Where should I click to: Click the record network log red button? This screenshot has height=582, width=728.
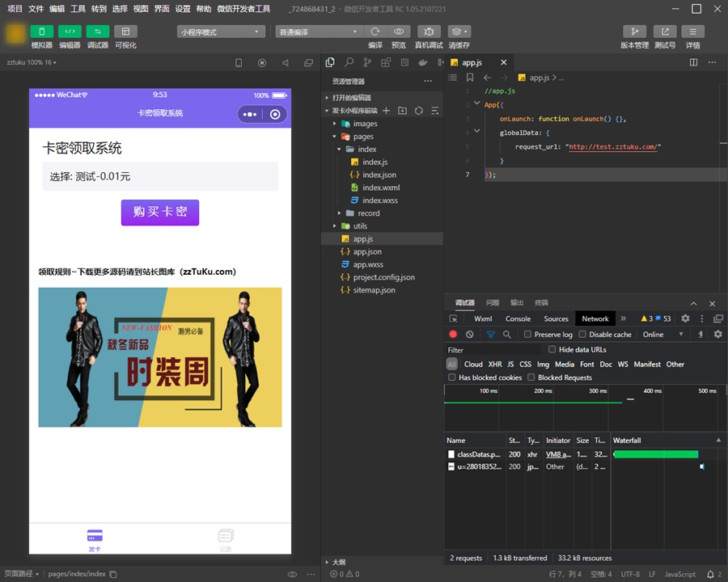[x=453, y=334]
